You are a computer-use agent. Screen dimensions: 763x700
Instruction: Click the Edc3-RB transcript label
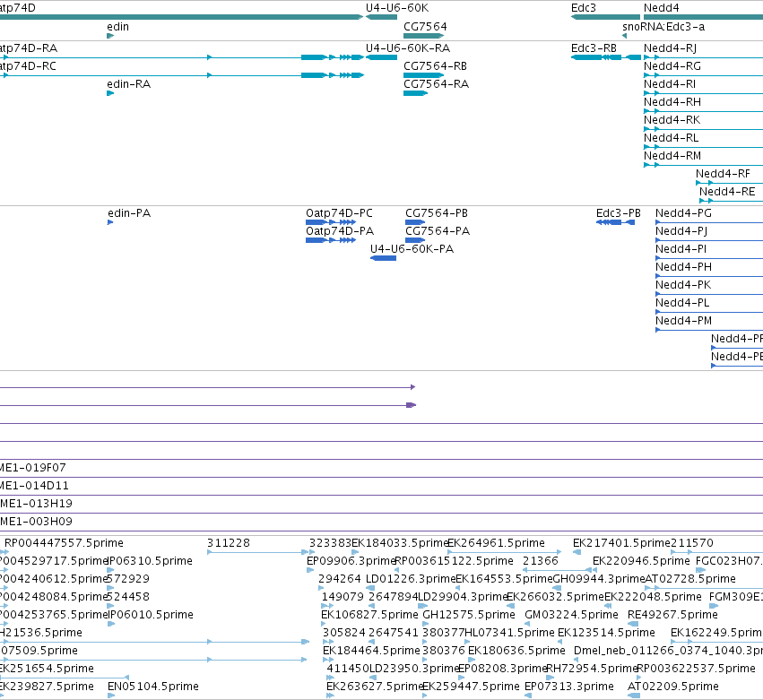coord(594,48)
